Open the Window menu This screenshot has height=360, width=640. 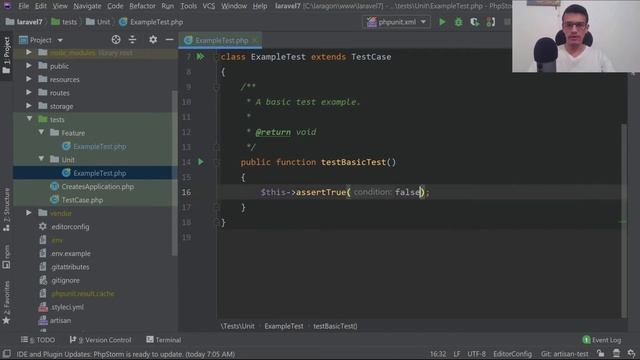(x=234, y=6)
